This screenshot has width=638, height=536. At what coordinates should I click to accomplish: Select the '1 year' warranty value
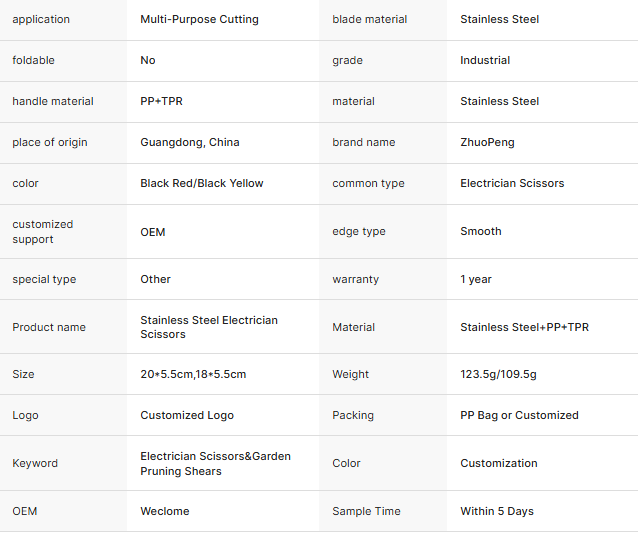476,279
